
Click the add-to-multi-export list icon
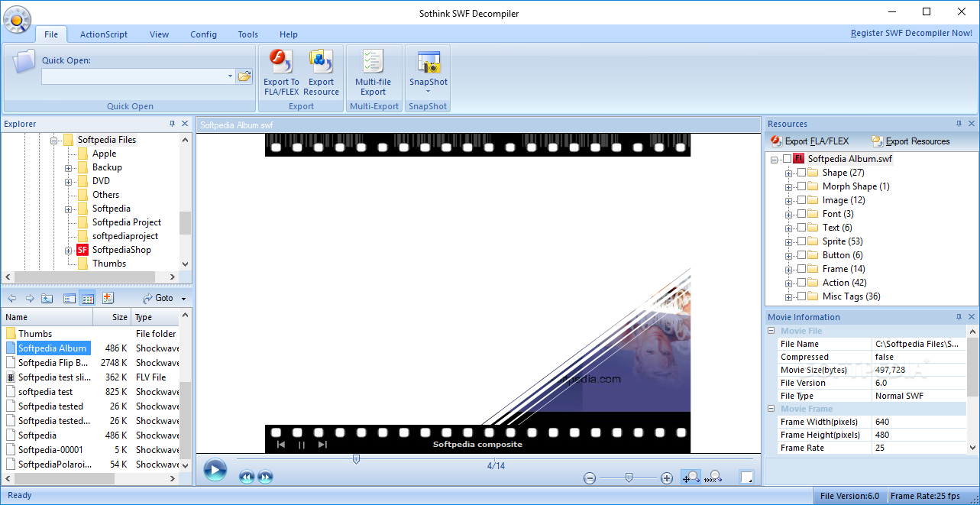108,298
